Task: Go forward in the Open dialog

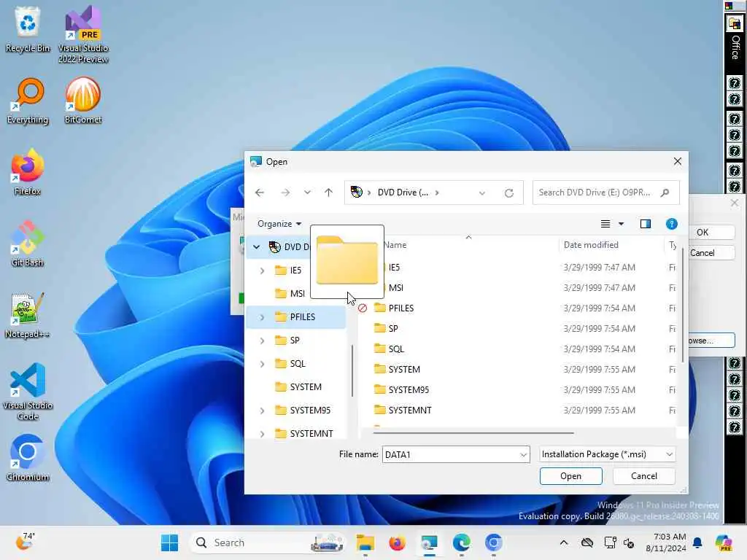Action: (x=285, y=192)
